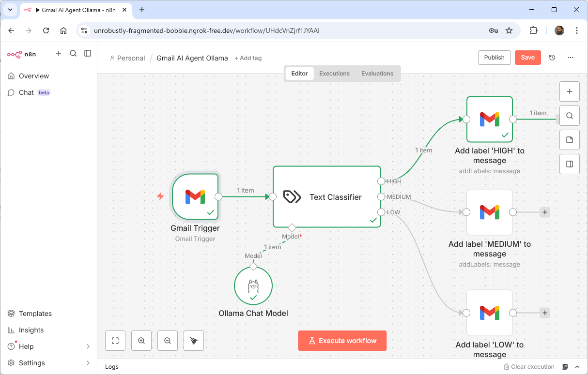588x375 pixels.
Task: Open the Text Classifier node
Action: coord(326,197)
